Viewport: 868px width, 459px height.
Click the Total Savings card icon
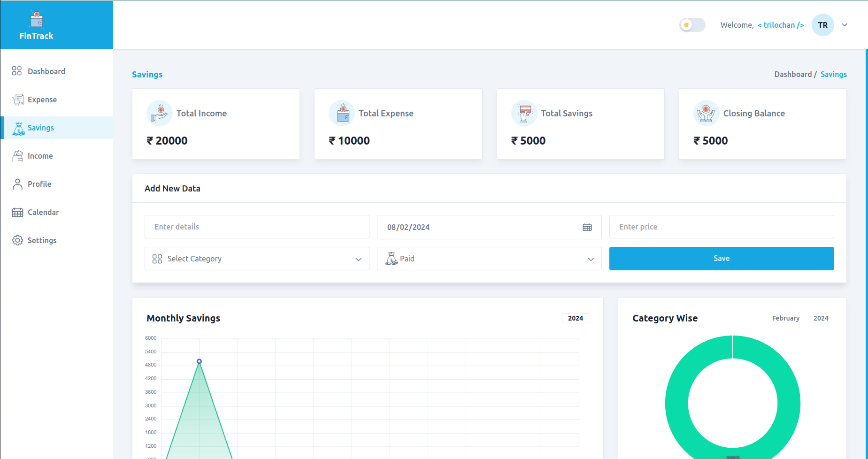click(x=524, y=113)
